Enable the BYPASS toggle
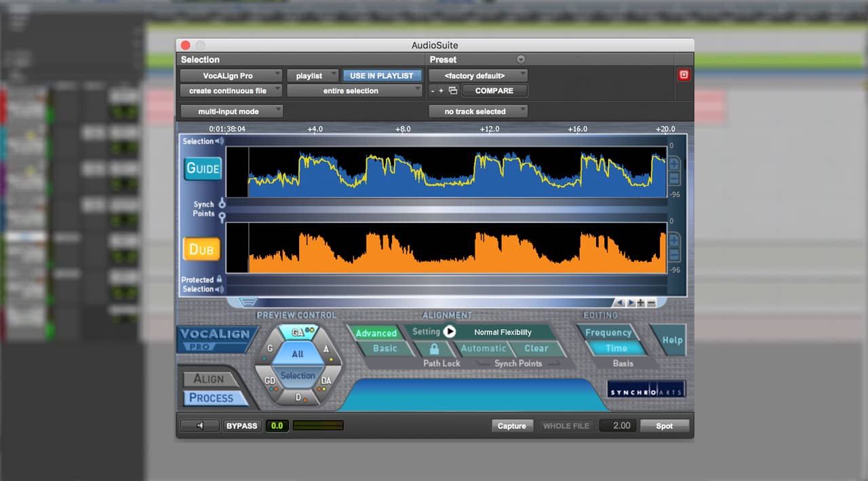Screen dimensions: 868x481 (241, 425)
